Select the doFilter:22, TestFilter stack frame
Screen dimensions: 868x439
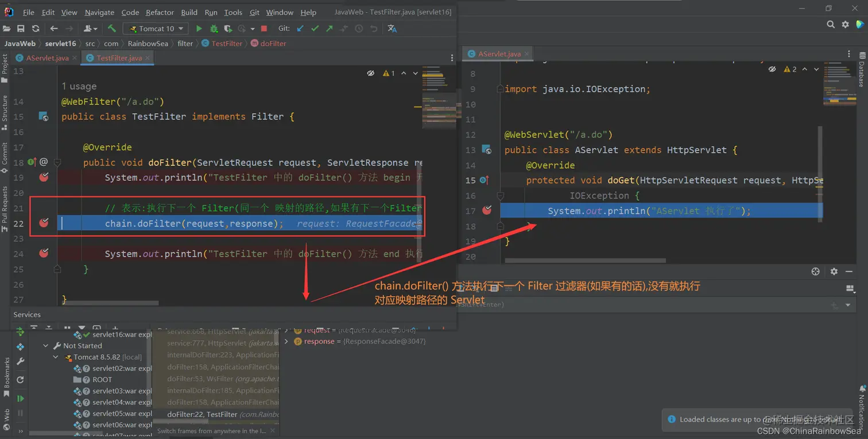(x=215, y=414)
